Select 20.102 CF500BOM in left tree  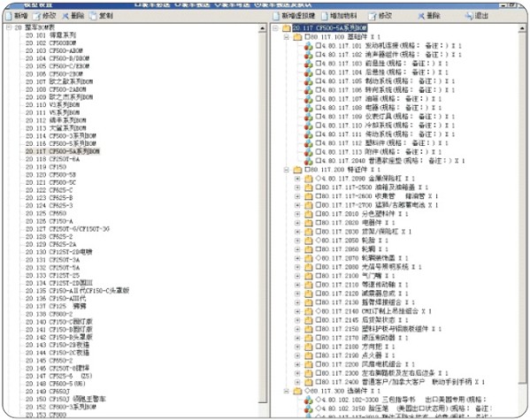point(50,43)
